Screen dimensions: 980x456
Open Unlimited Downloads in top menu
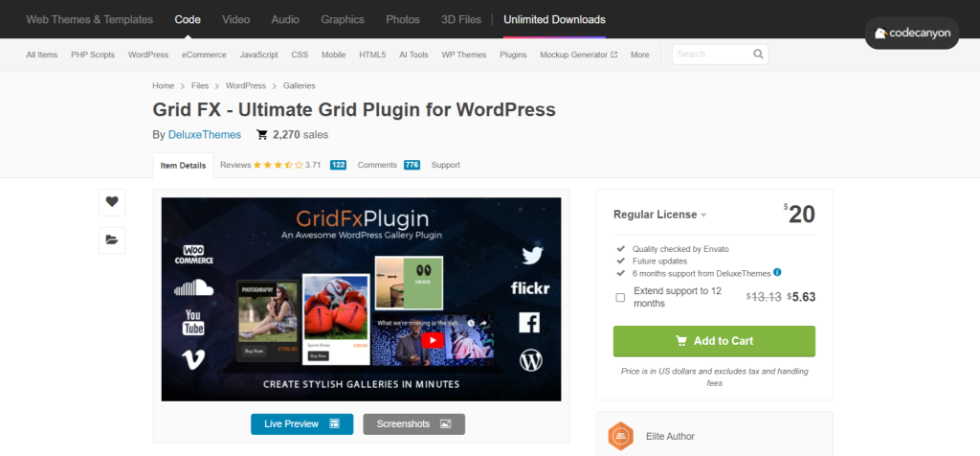pyautogui.click(x=554, y=19)
